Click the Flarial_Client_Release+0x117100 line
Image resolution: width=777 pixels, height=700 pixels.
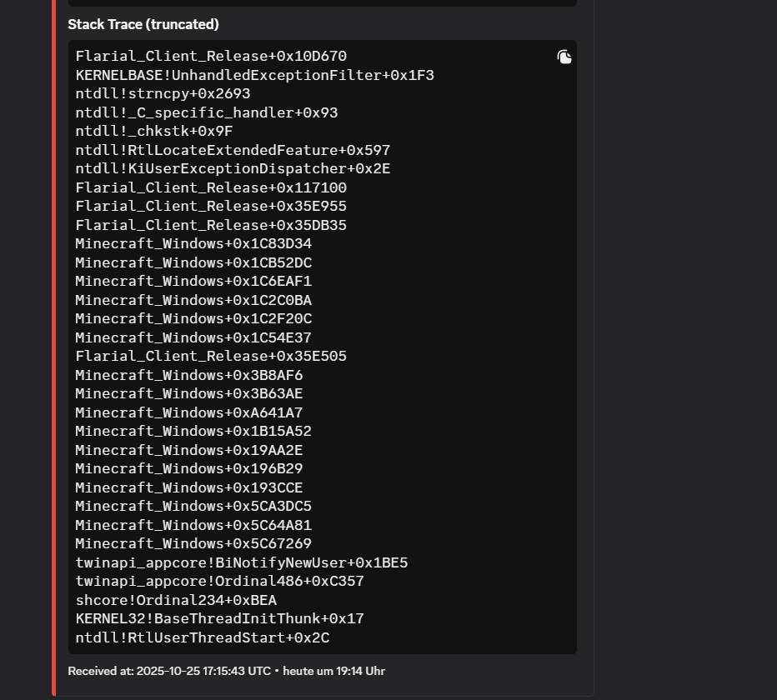point(211,187)
